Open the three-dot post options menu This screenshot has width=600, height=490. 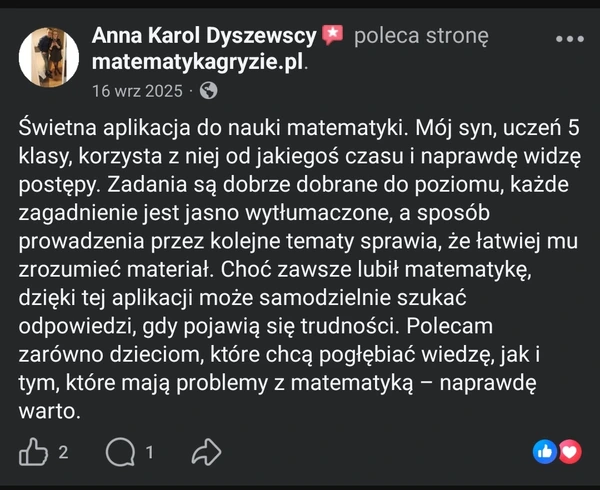[x=568, y=40]
